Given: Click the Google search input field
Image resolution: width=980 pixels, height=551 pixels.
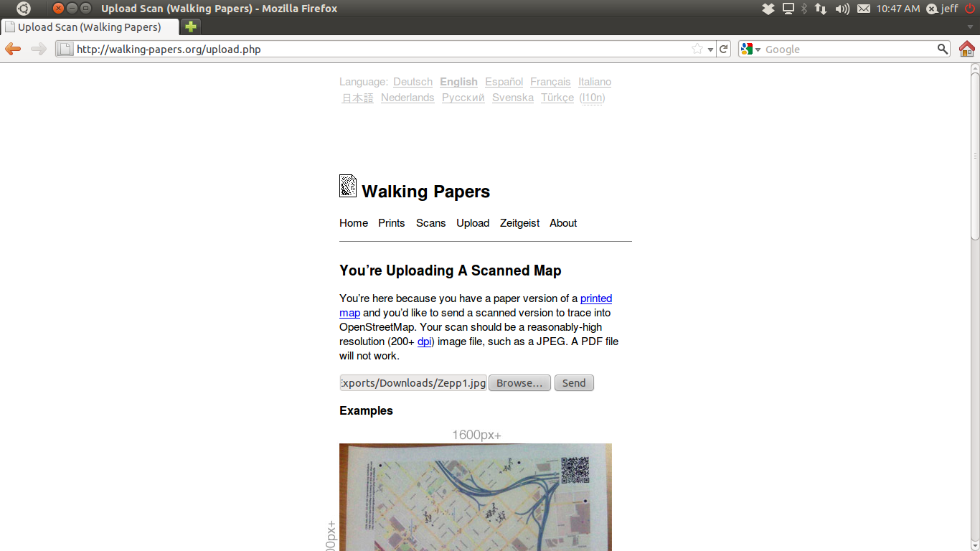Looking at the screenshot, I should click(x=847, y=50).
